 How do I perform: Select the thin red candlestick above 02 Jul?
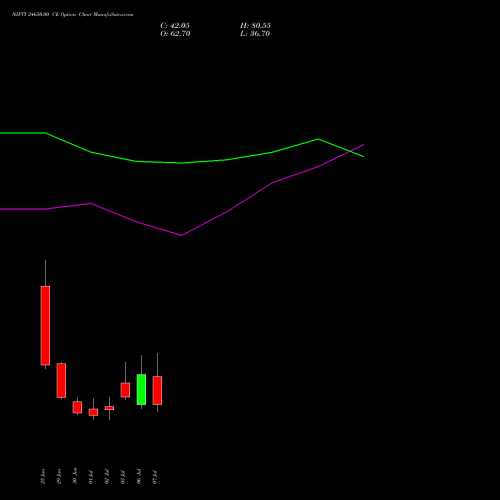pos(109,408)
